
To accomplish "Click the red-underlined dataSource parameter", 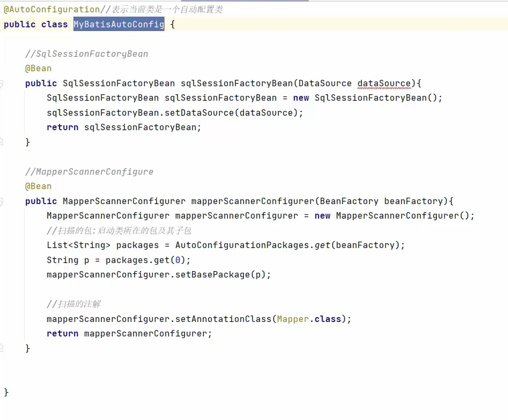I will point(384,83).
